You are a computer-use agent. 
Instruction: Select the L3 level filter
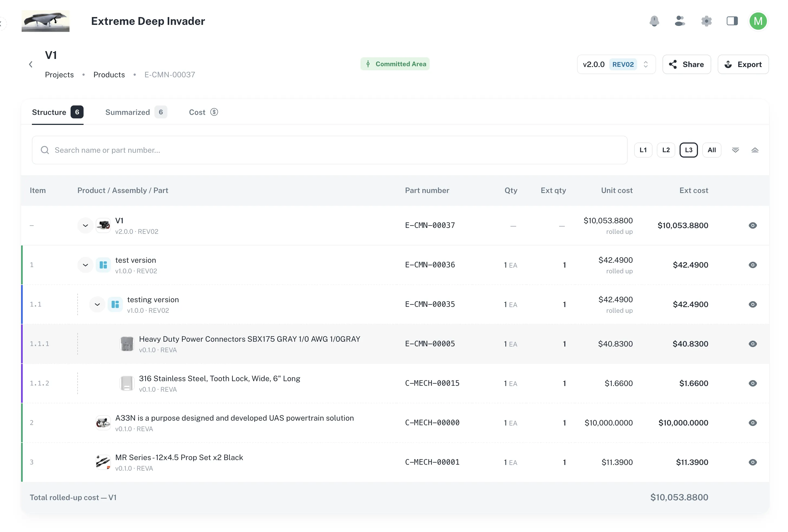point(688,150)
